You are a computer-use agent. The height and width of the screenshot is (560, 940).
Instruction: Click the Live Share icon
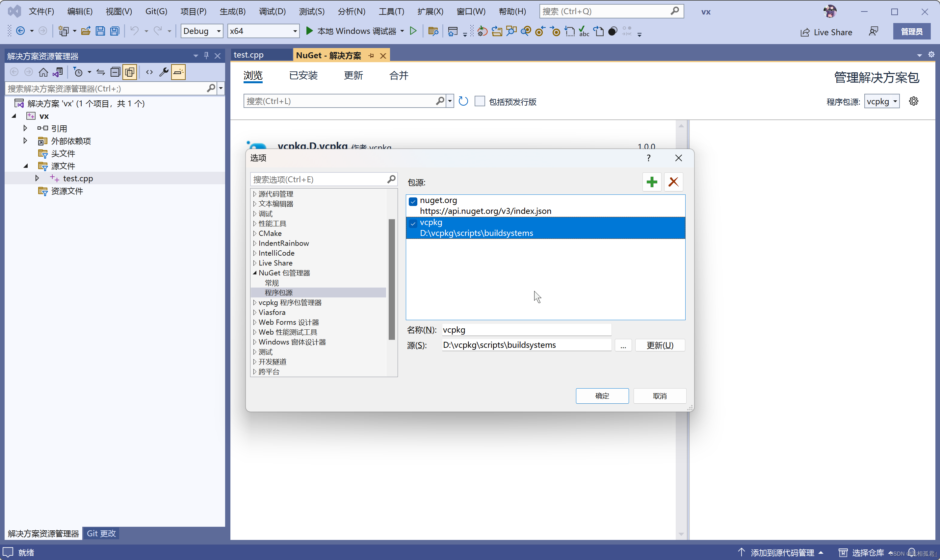805,33
